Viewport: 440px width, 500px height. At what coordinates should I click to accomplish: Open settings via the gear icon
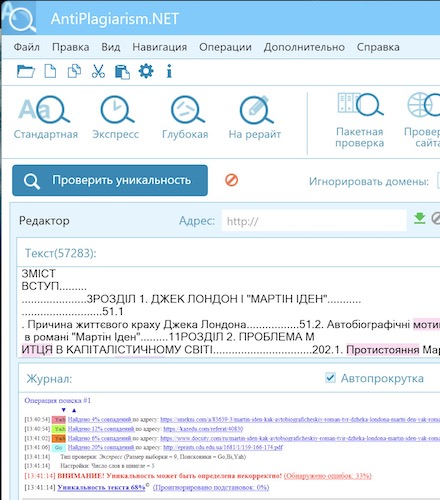coord(146,71)
